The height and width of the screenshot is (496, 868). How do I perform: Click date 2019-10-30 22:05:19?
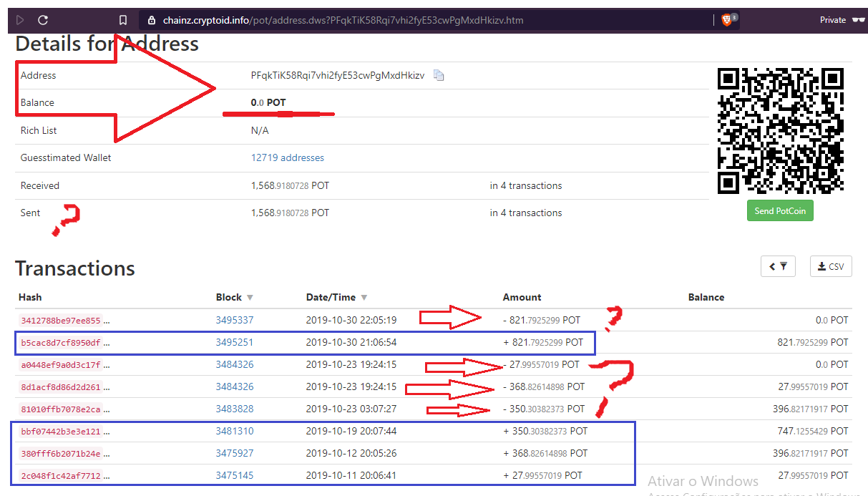point(351,320)
